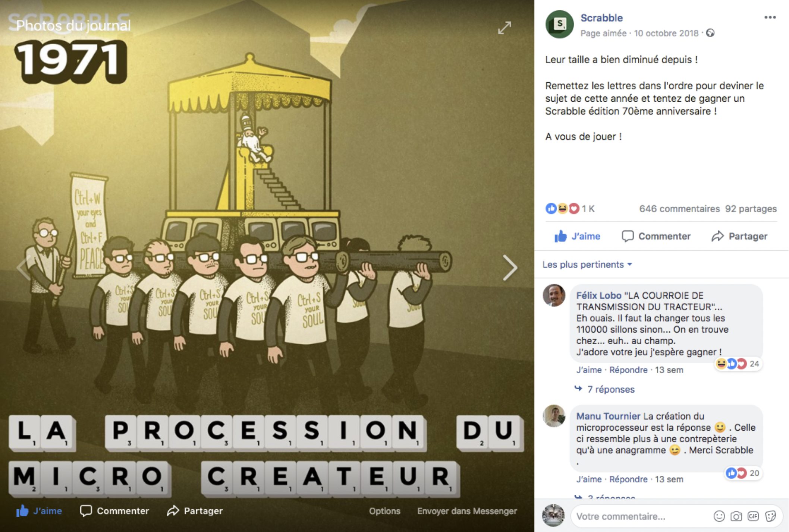This screenshot has width=789, height=532.
Task: Add a sticker to the comment
Action: tap(770, 516)
